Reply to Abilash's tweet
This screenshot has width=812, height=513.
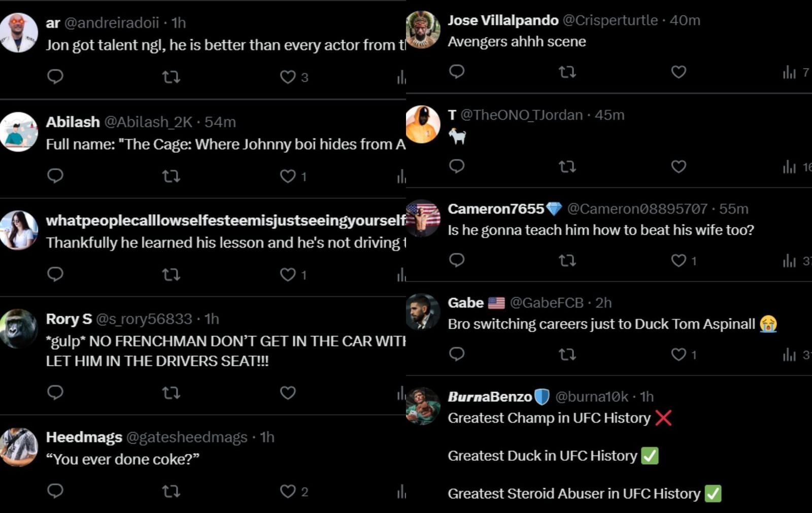point(55,176)
